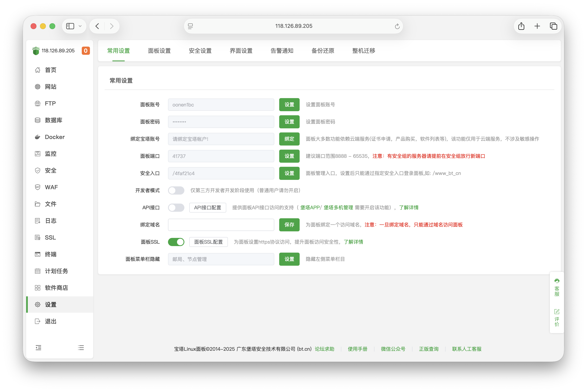Disable the 面板SSL toggle

pos(176,242)
